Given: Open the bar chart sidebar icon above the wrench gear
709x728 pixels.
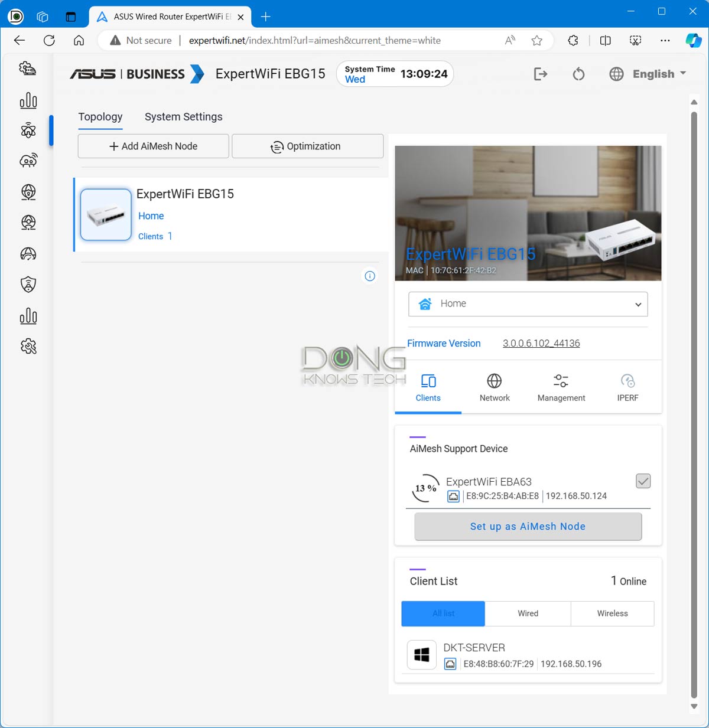Looking at the screenshot, I should pos(28,316).
